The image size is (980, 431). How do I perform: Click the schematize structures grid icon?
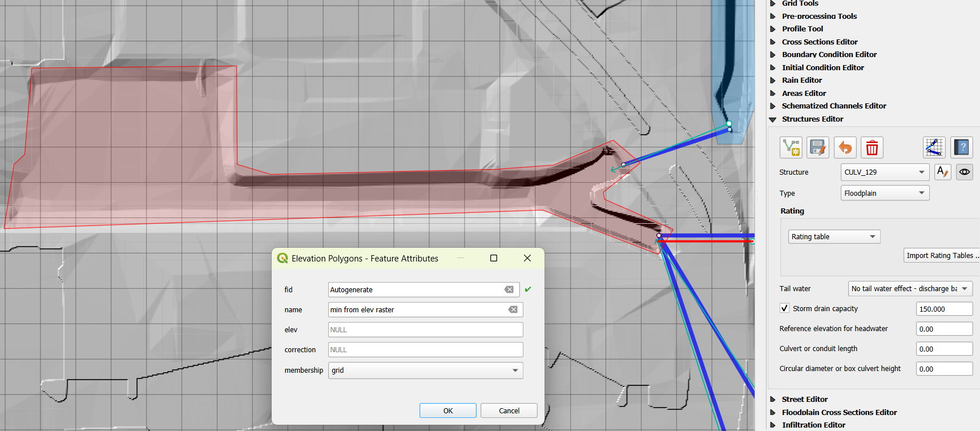[934, 148]
